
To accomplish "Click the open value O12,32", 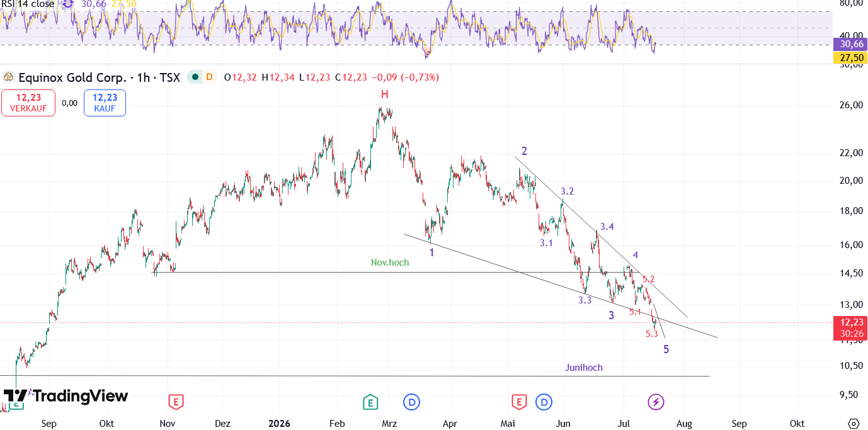I will (x=241, y=77).
